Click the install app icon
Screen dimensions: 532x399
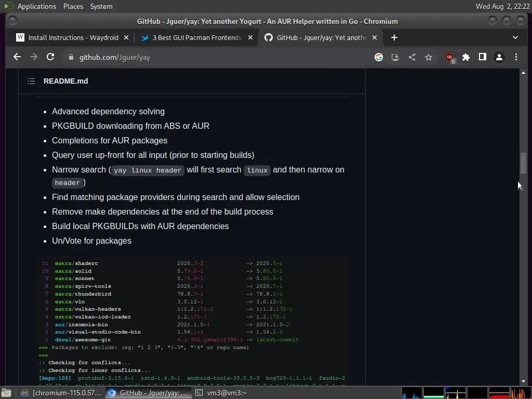point(395,57)
